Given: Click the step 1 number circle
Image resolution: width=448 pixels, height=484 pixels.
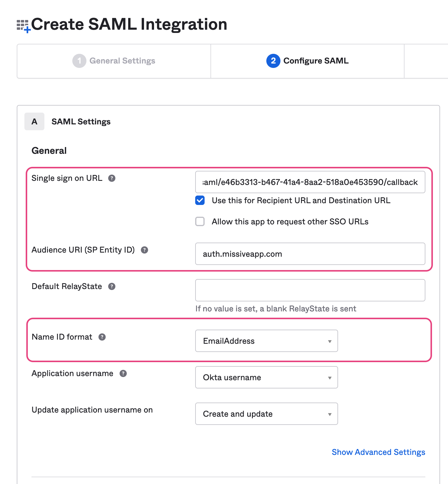Looking at the screenshot, I should coord(79,61).
